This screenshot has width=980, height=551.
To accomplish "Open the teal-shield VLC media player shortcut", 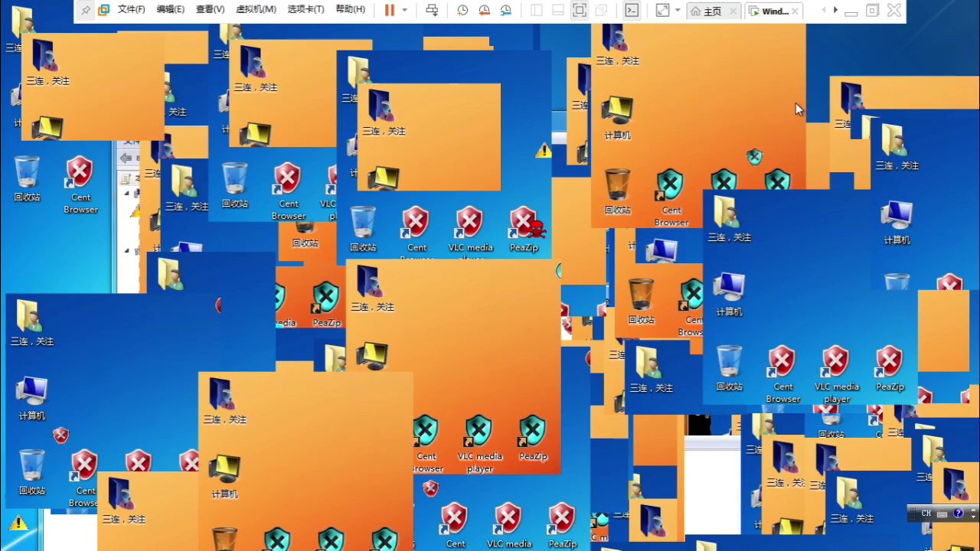I will tap(480, 442).
